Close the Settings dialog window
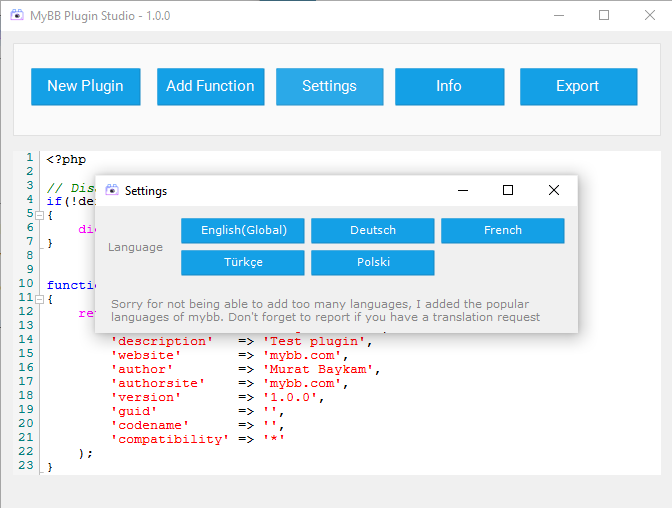672x508 pixels. pyautogui.click(x=554, y=190)
